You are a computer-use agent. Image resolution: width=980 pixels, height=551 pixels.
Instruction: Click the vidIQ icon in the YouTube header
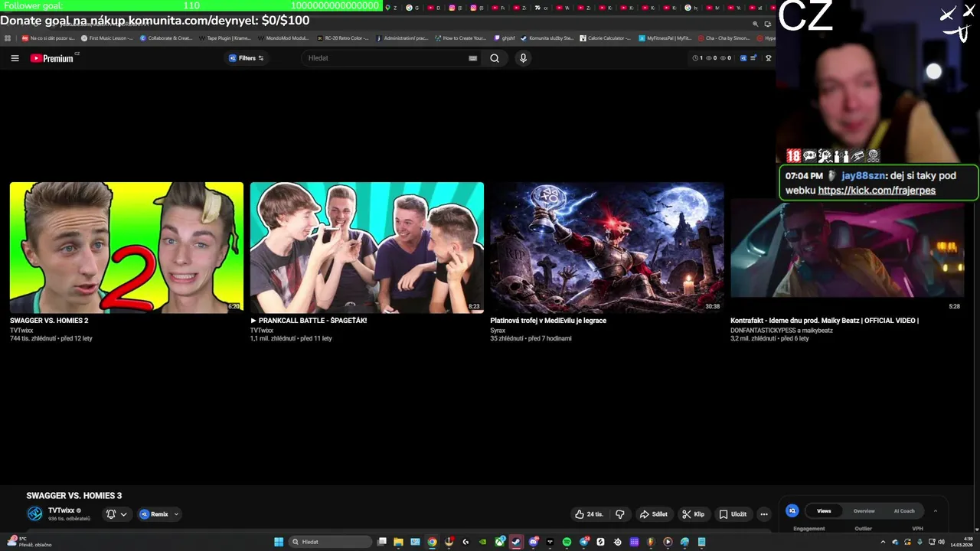click(743, 58)
